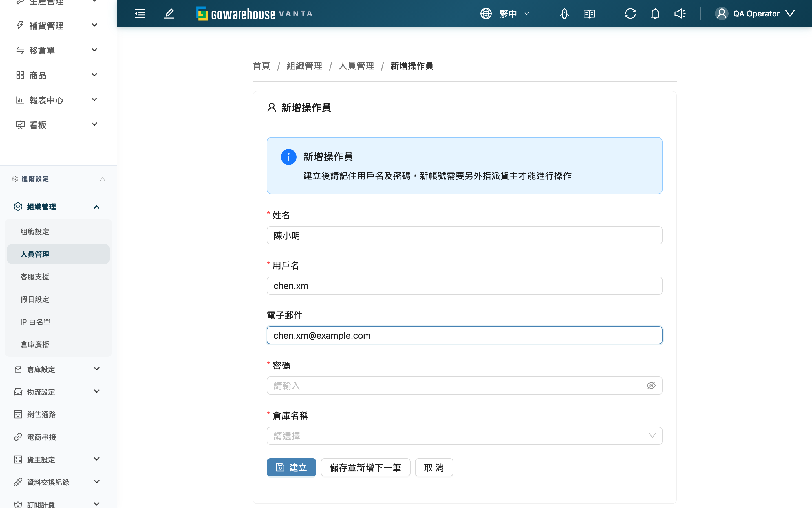The width and height of the screenshot is (812, 508).
Task: Expand 移倉單 menu chevron
Action: tap(95, 50)
